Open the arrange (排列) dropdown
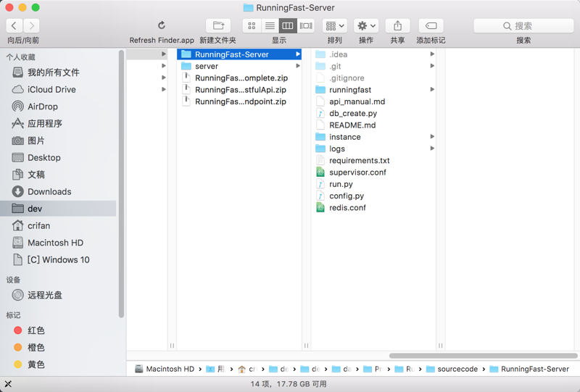 (x=335, y=25)
